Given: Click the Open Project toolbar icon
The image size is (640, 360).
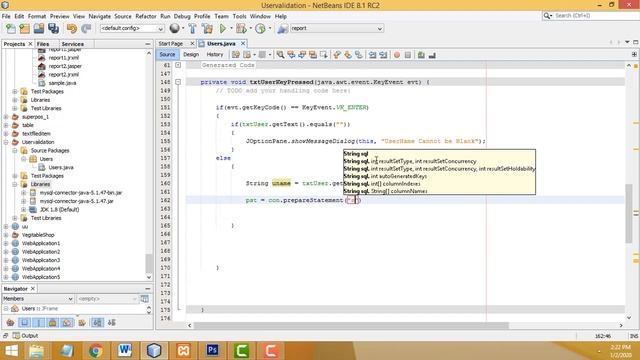Looking at the screenshot, I should 39,29.
